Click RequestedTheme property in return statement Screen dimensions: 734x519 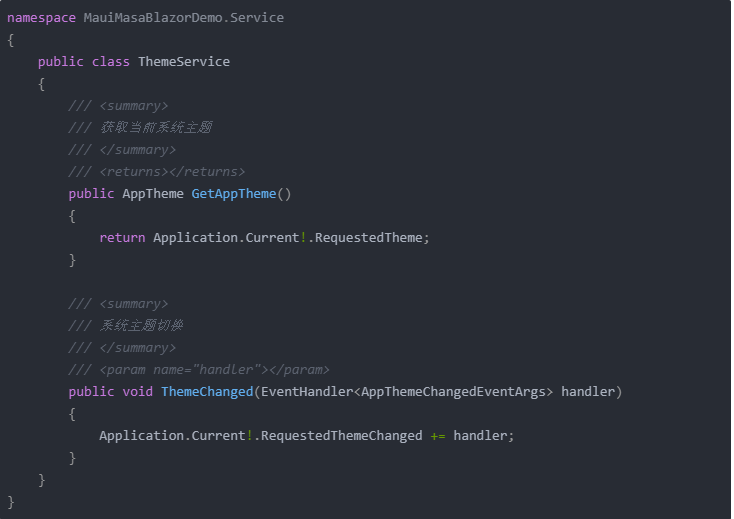(368, 238)
